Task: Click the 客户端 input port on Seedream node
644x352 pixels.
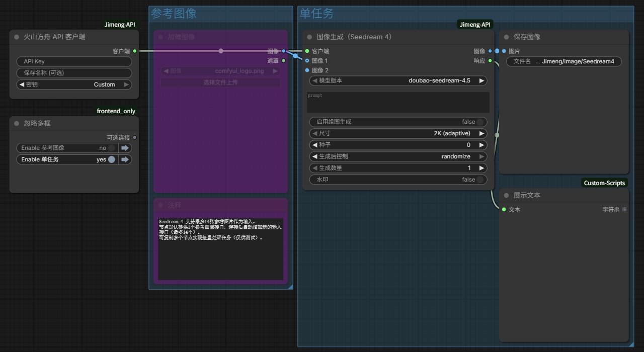Action: point(307,51)
